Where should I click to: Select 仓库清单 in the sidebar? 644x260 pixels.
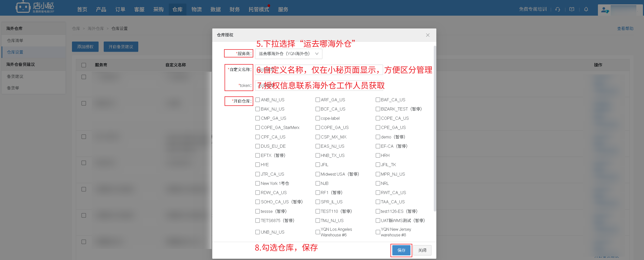[34, 41]
